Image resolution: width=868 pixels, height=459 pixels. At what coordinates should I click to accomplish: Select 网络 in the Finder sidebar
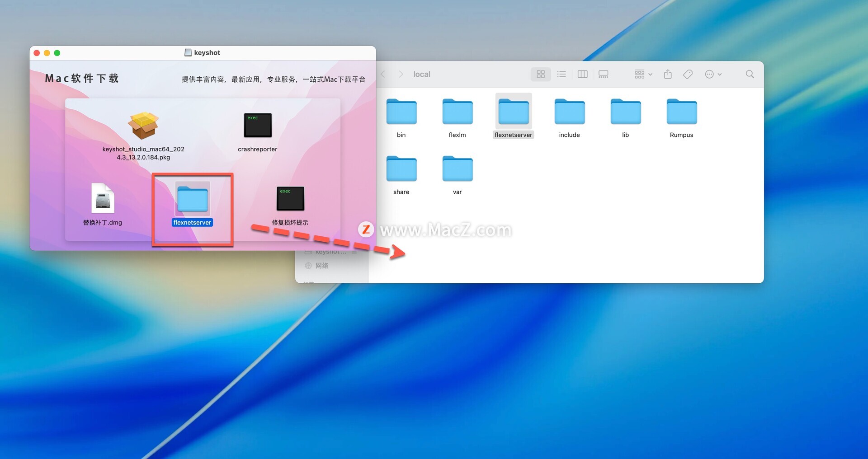tap(322, 266)
